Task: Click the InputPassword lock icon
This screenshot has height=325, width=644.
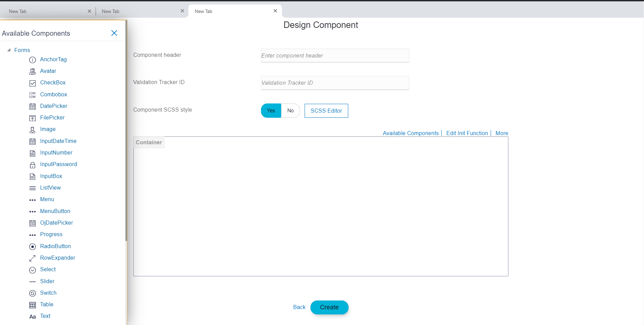Action: click(32, 164)
